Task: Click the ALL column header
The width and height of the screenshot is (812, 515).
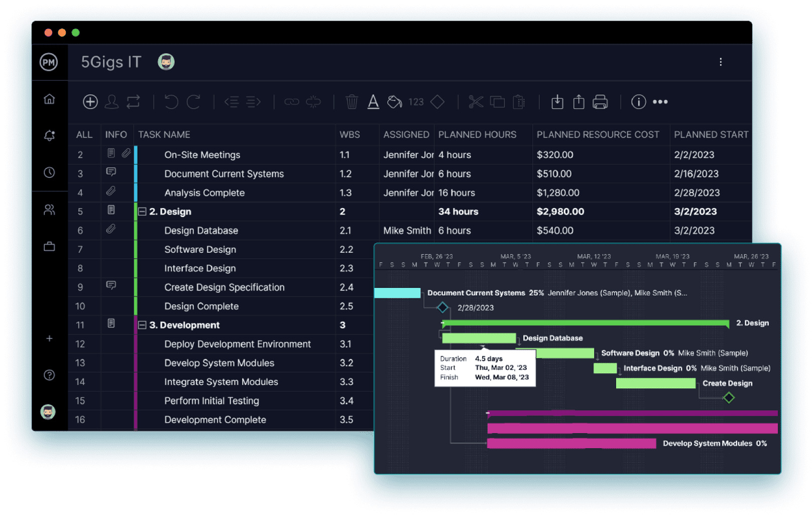Action: tap(84, 135)
